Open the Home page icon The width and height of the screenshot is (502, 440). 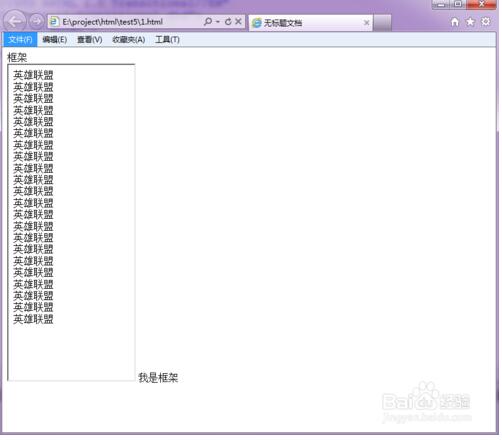pos(455,22)
